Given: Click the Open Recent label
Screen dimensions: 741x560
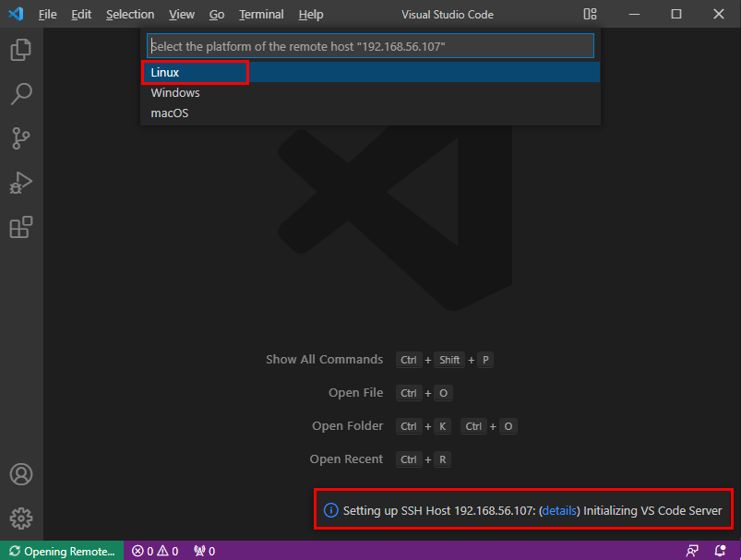Looking at the screenshot, I should (x=346, y=459).
